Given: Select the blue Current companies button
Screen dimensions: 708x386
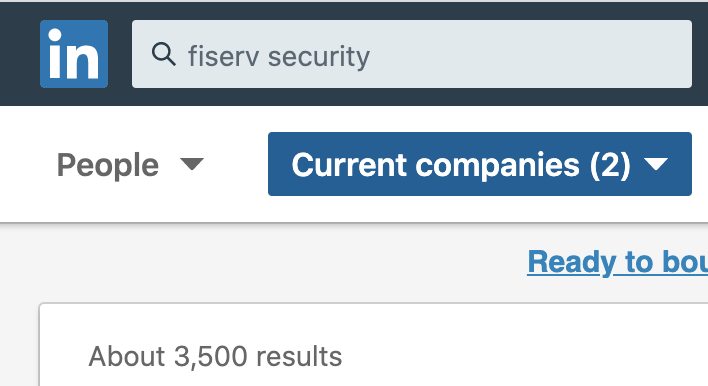Looking at the screenshot, I should click(x=480, y=164).
